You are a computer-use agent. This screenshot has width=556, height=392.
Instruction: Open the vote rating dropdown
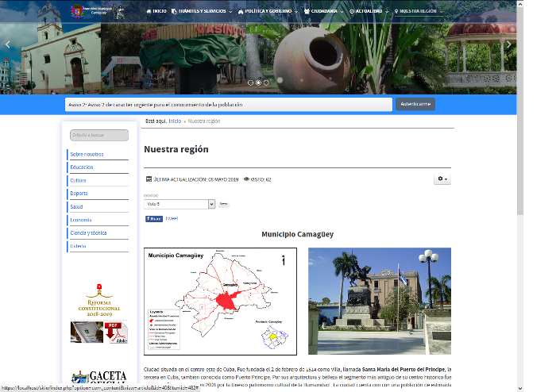click(x=180, y=204)
